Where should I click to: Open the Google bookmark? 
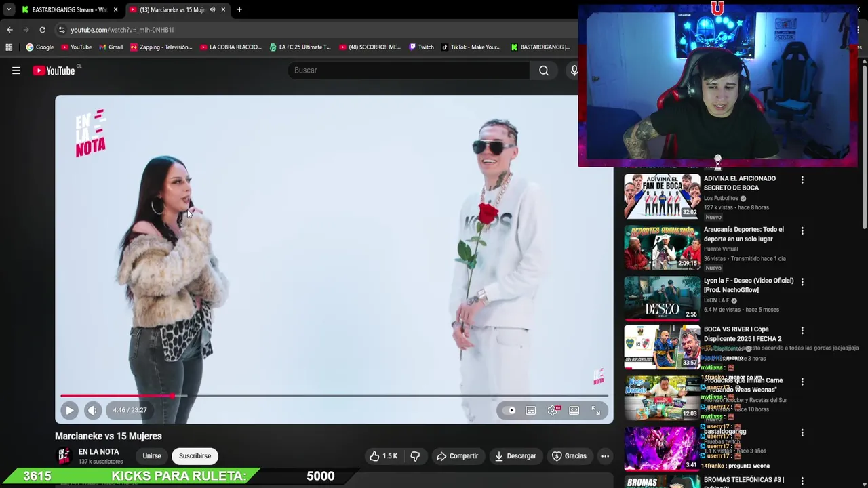tap(40, 47)
